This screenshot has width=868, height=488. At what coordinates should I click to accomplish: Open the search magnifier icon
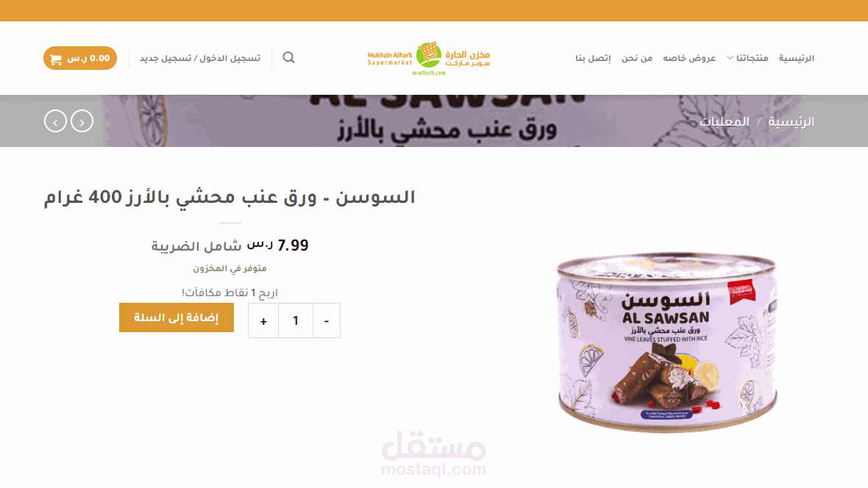point(288,57)
